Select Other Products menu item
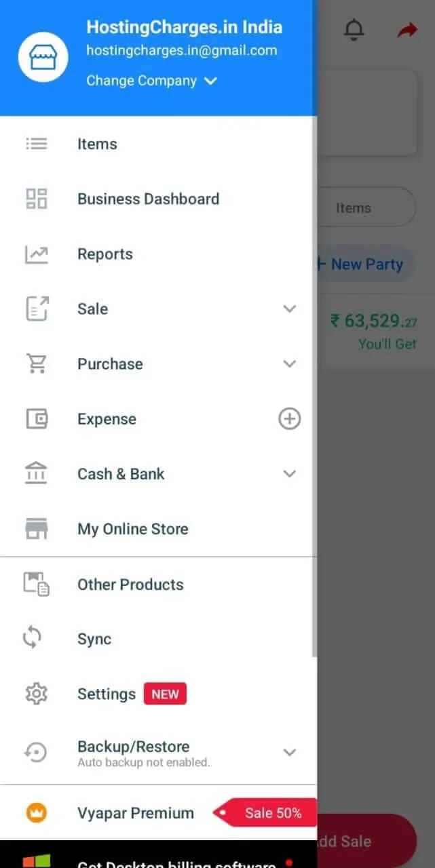The width and height of the screenshot is (435, 868). pos(130,585)
